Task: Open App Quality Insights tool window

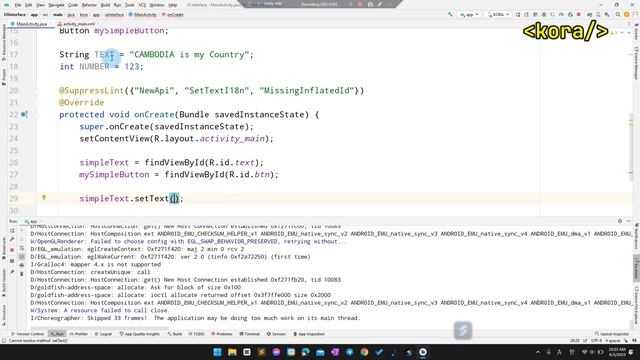Action: point(140,334)
